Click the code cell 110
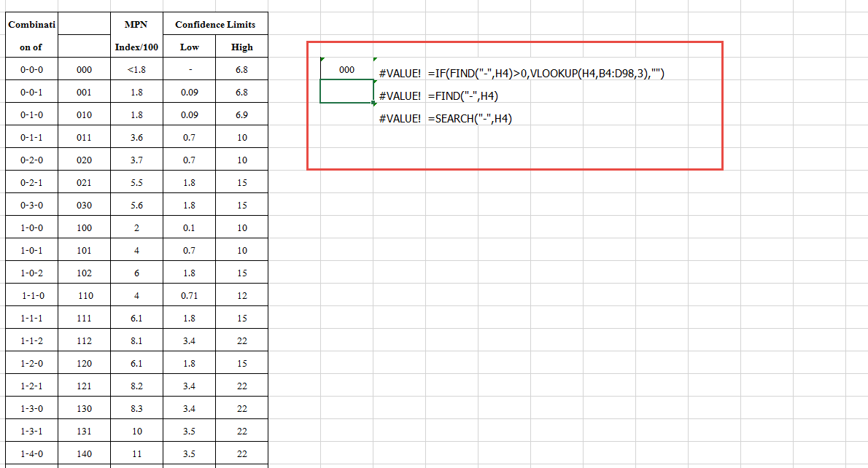 click(84, 296)
